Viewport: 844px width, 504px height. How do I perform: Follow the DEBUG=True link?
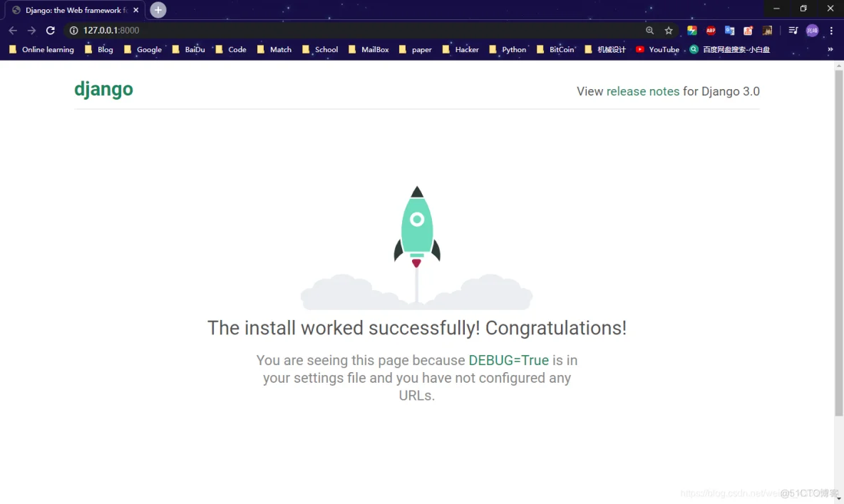click(x=509, y=360)
